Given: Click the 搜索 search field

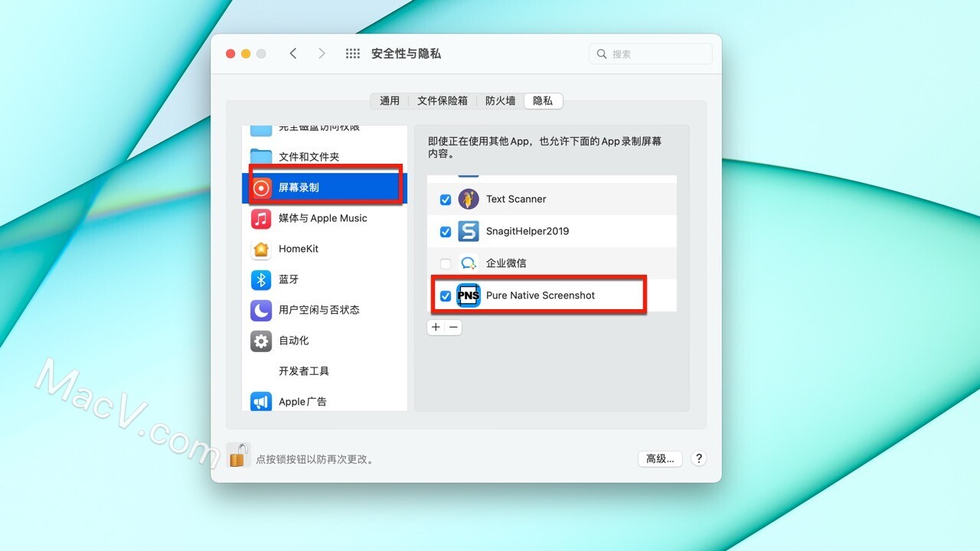Looking at the screenshot, I should point(651,54).
